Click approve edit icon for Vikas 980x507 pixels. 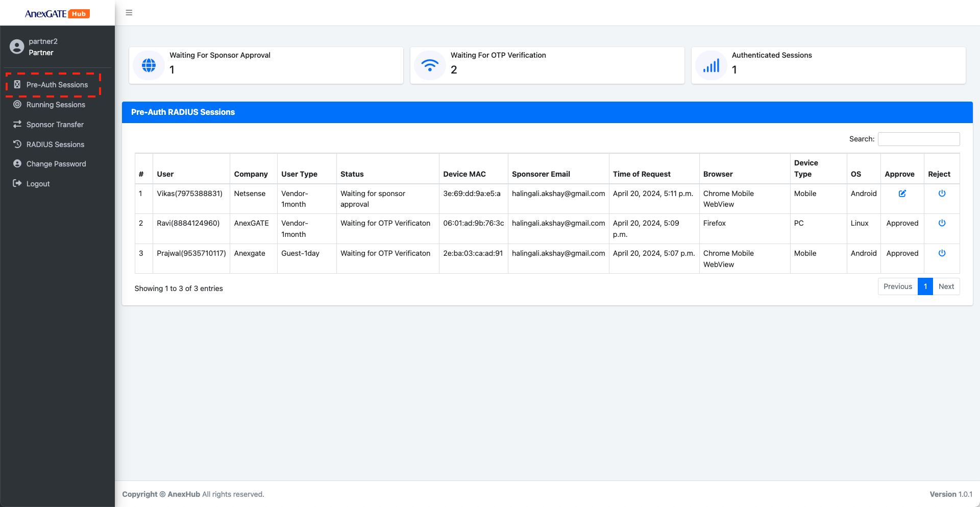(902, 194)
